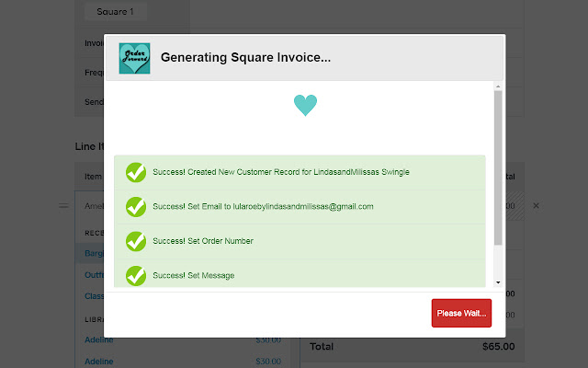Image resolution: width=588 pixels, height=368 pixels.
Task: Click checkmark next to Set Email message
Action: point(135,207)
